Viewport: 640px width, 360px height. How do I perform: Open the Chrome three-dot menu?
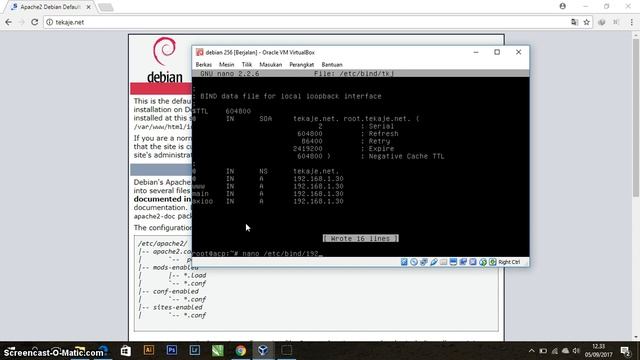coord(632,22)
